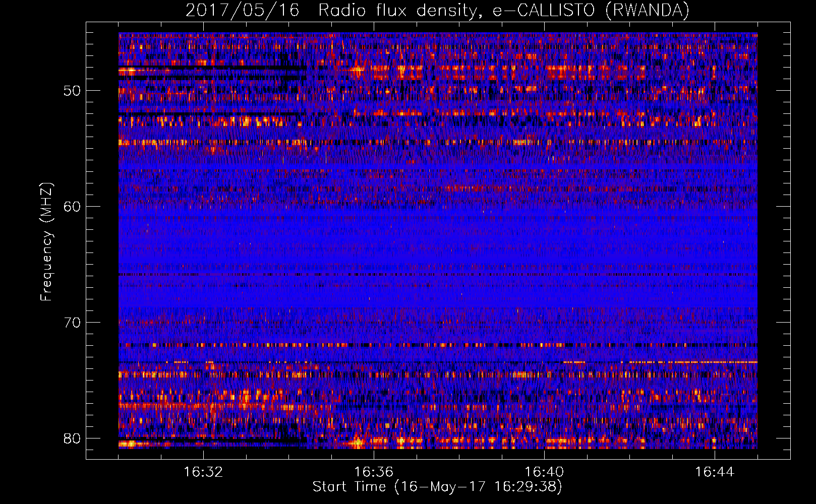The image size is (816, 504).
Task: Click the '16:44' time tick label
Action: pos(715,472)
